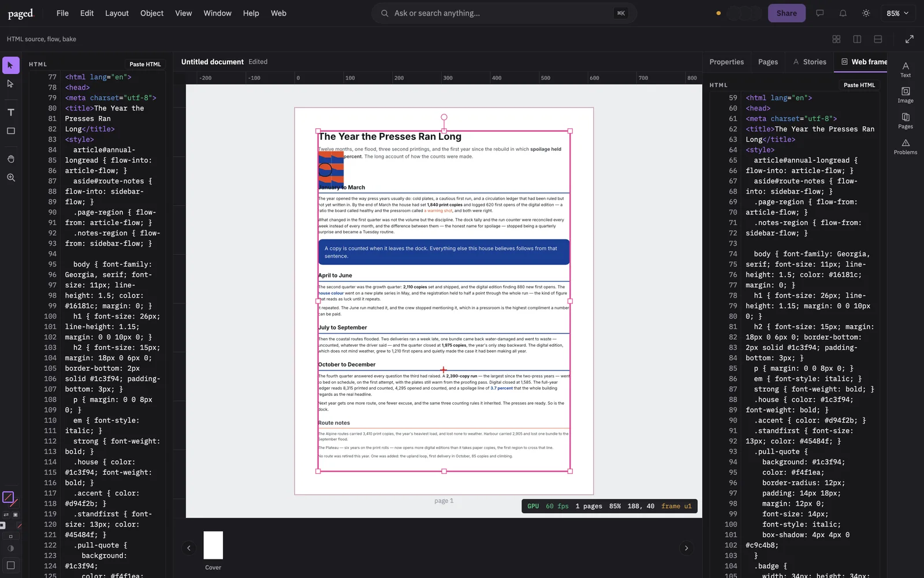The height and width of the screenshot is (578, 924).
Task: Open the 85% zoom dropdown
Action: 897,13
